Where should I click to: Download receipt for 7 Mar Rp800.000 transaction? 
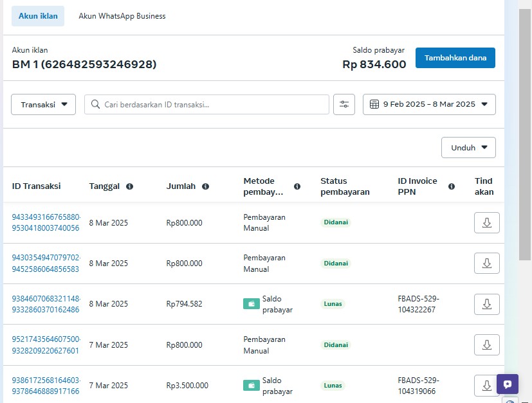[x=486, y=345]
